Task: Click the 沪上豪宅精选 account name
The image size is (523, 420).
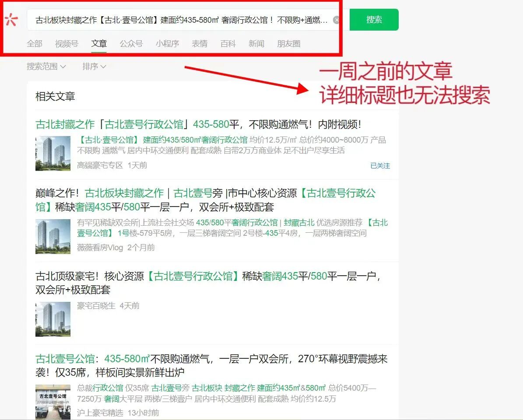Action: (100, 413)
